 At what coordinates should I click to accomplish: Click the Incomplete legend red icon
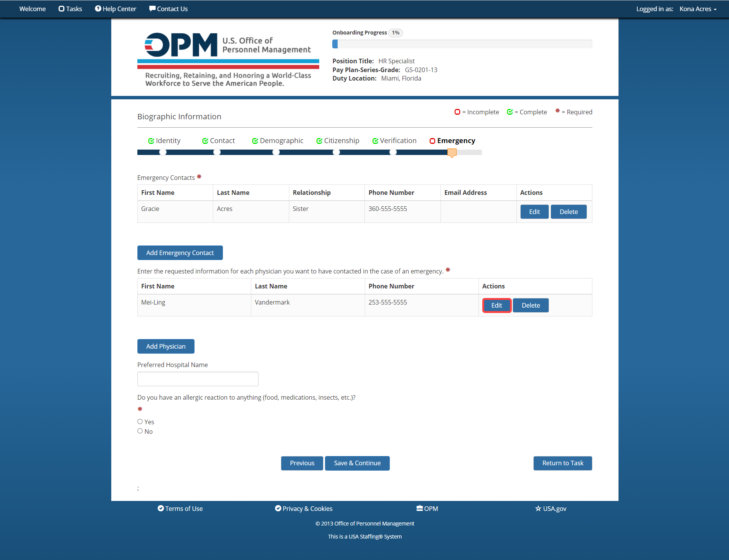[x=457, y=112]
